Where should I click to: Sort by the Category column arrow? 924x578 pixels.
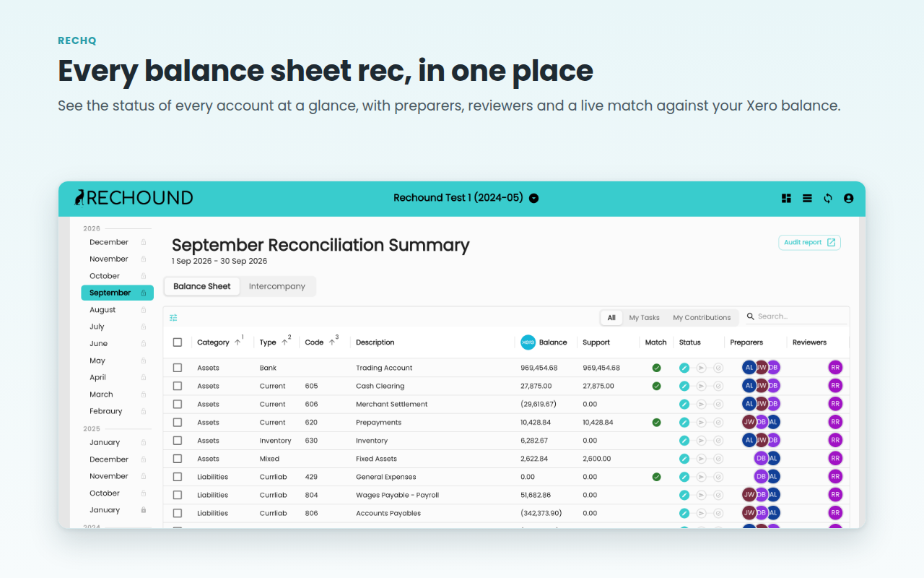tap(237, 342)
